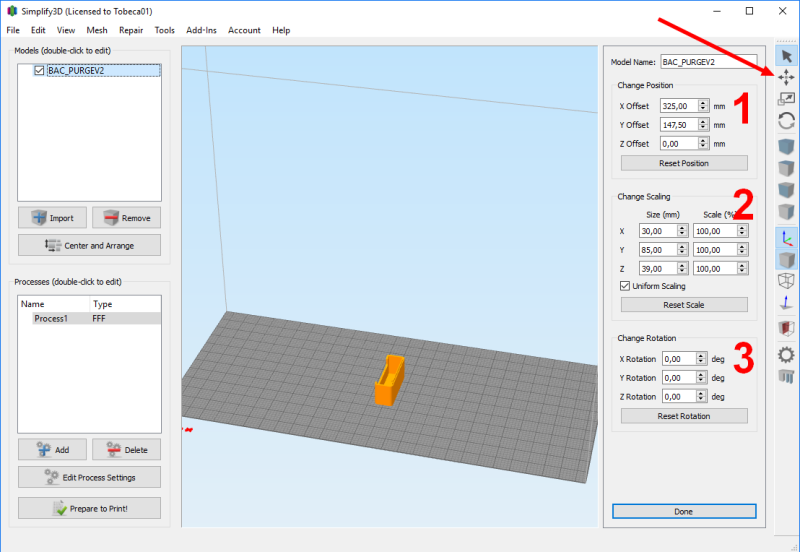
Task: Click the Center and Arrange button
Action: [x=89, y=245]
